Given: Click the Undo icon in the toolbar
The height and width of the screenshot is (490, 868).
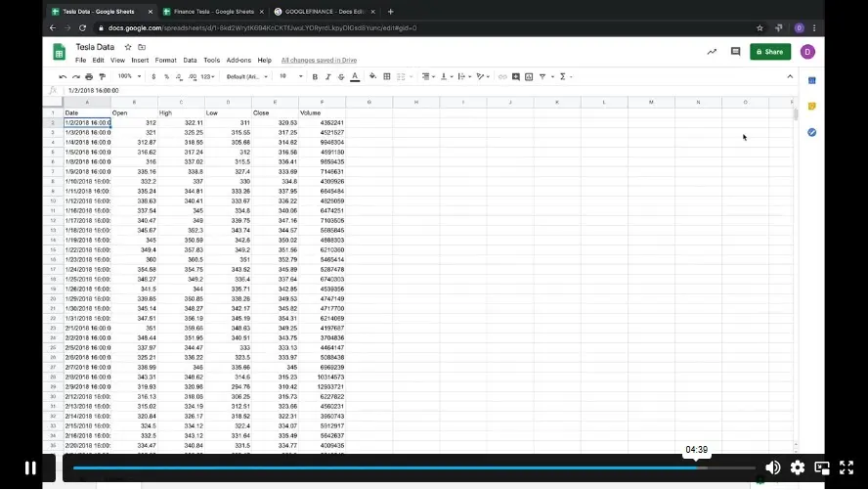Looking at the screenshot, I should 63,77.
